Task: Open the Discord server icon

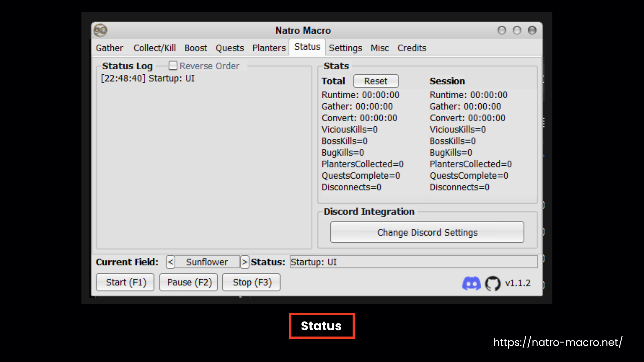Action: point(471,283)
